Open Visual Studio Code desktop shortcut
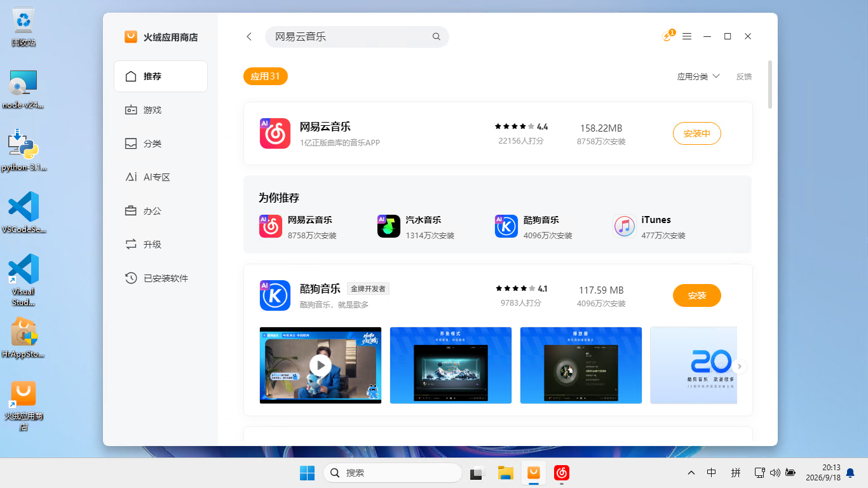 [24, 280]
